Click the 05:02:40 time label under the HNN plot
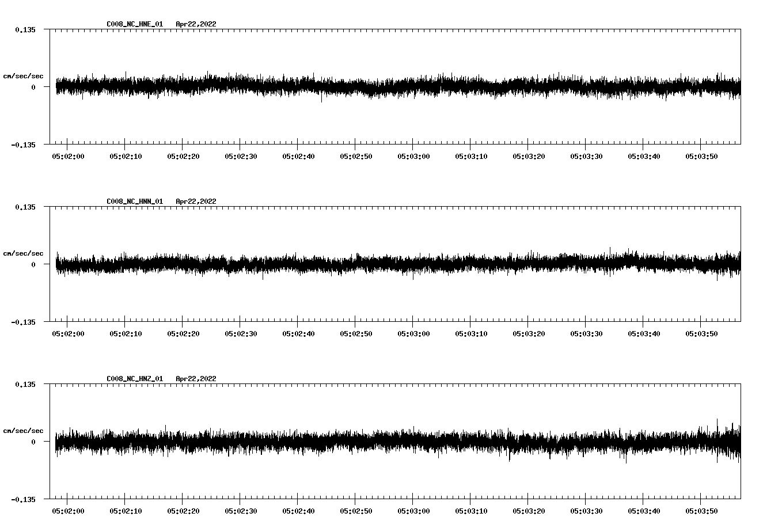 tap(298, 333)
